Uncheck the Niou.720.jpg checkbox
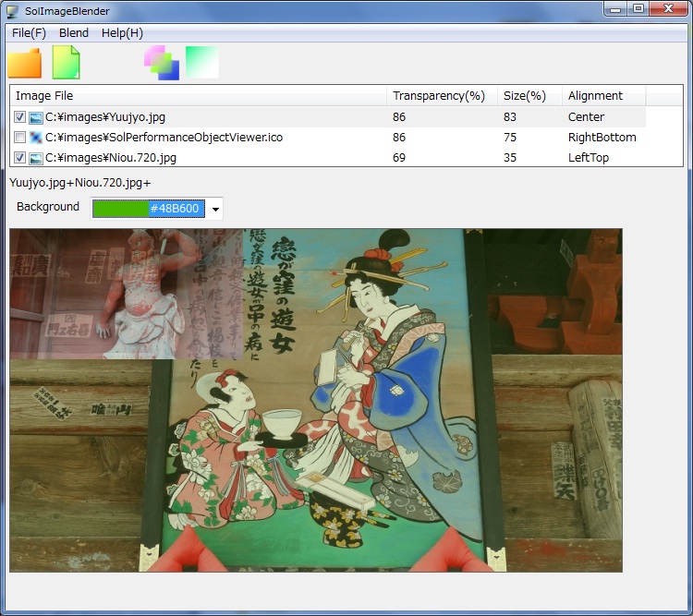This screenshot has height=616, width=693. coord(19,158)
